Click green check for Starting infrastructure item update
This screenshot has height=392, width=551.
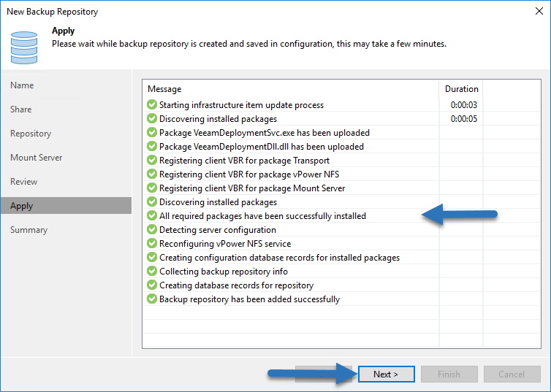152,104
